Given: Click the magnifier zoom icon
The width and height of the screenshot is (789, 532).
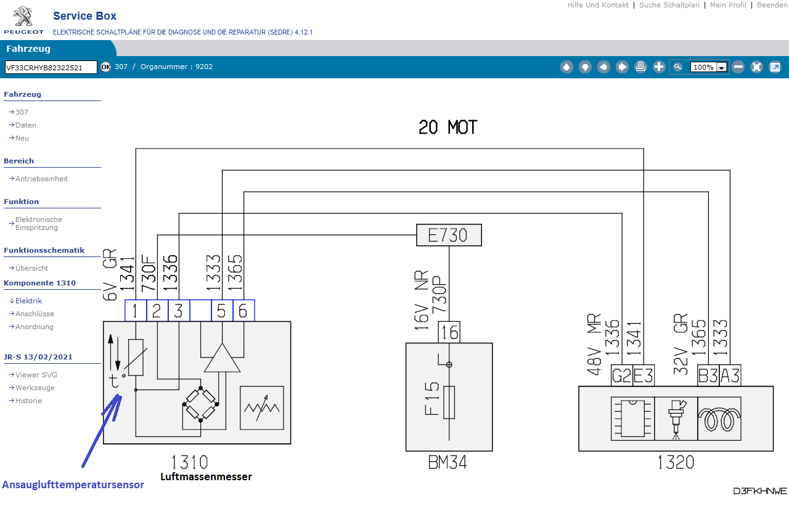Looking at the screenshot, I should tap(678, 67).
